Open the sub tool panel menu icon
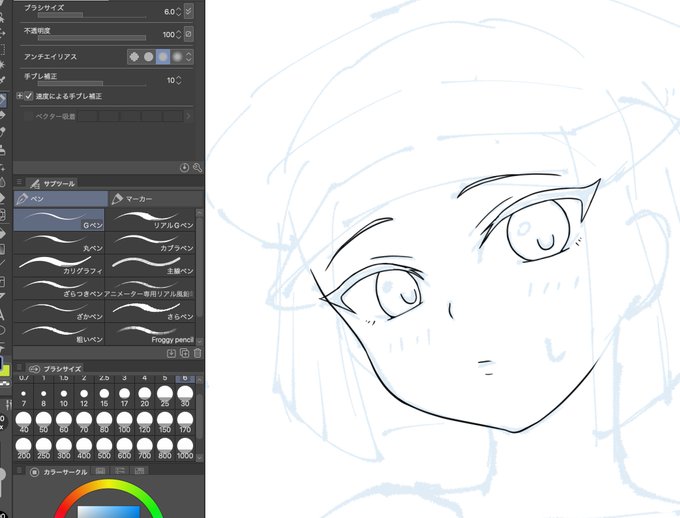The height and width of the screenshot is (518, 680). coord(19,182)
